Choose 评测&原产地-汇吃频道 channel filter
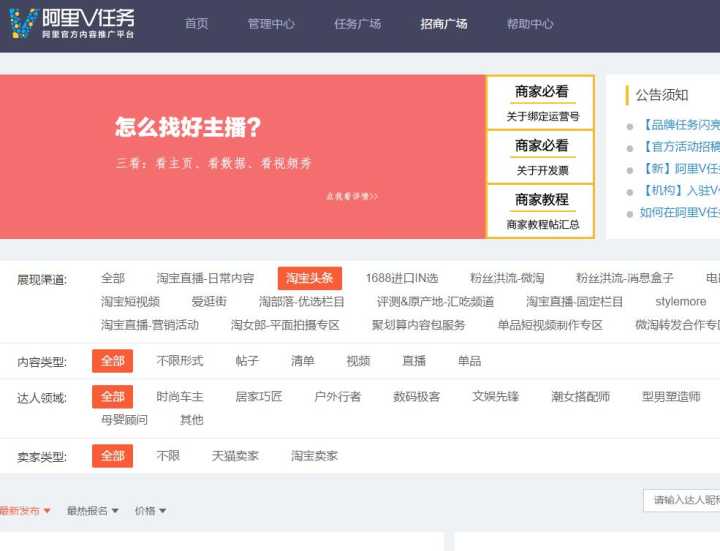 (435, 302)
